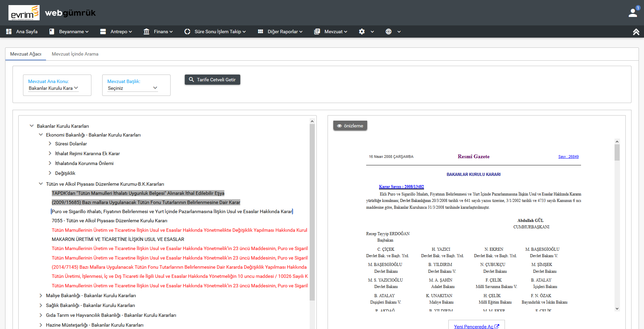The image size is (644, 329).
Task: Select MAKARON ÜRETİMİ VE TİCARETİNE İLİŞKİN tree item
Action: click(118, 239)
